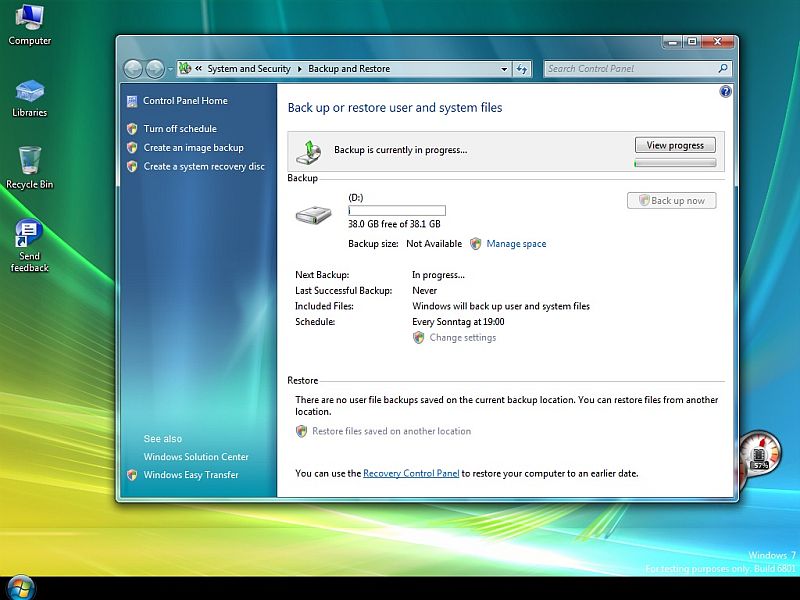800x600 pixels.
Task: Click the Windows Start orb
Action: point(21,587)
